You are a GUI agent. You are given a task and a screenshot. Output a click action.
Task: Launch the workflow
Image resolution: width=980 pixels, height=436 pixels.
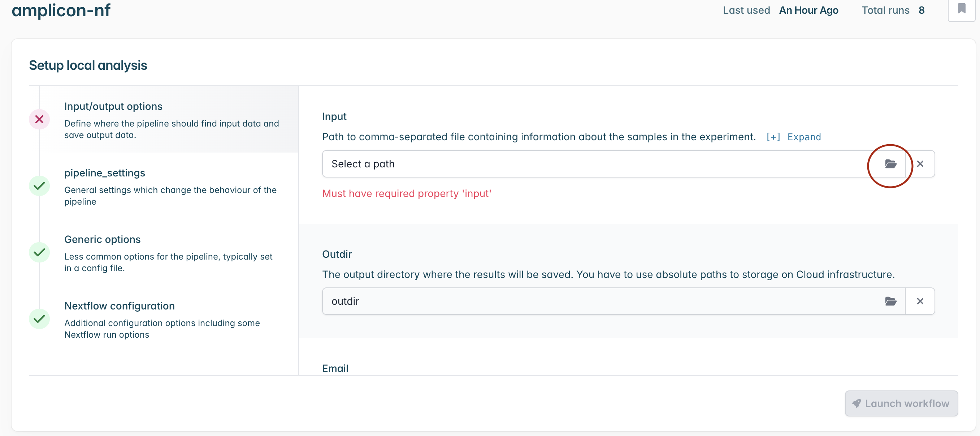click(901, 403)
